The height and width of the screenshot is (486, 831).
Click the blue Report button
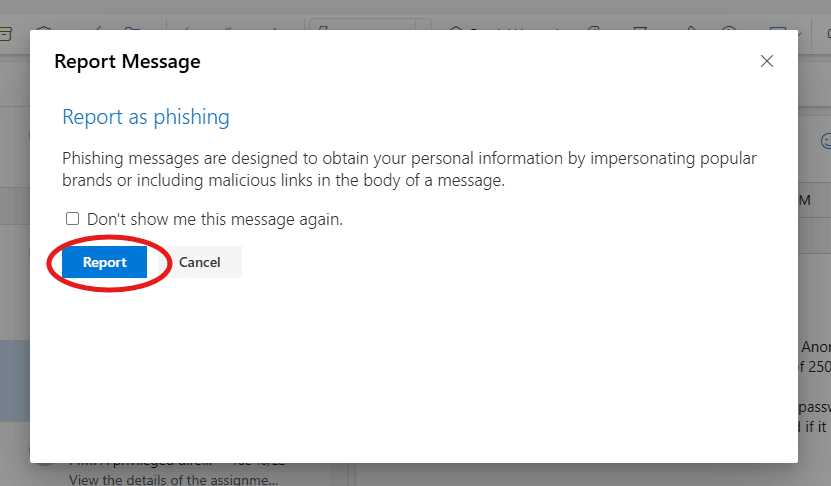[x=104, y=262]
